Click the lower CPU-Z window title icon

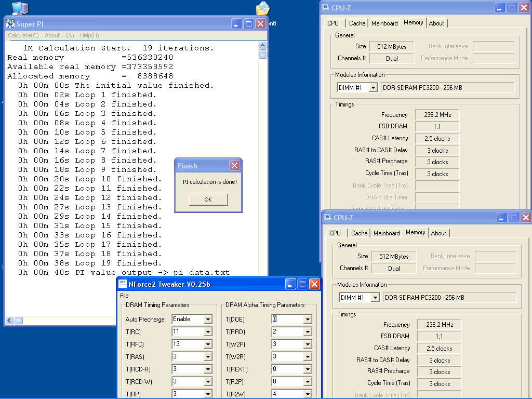327,218
